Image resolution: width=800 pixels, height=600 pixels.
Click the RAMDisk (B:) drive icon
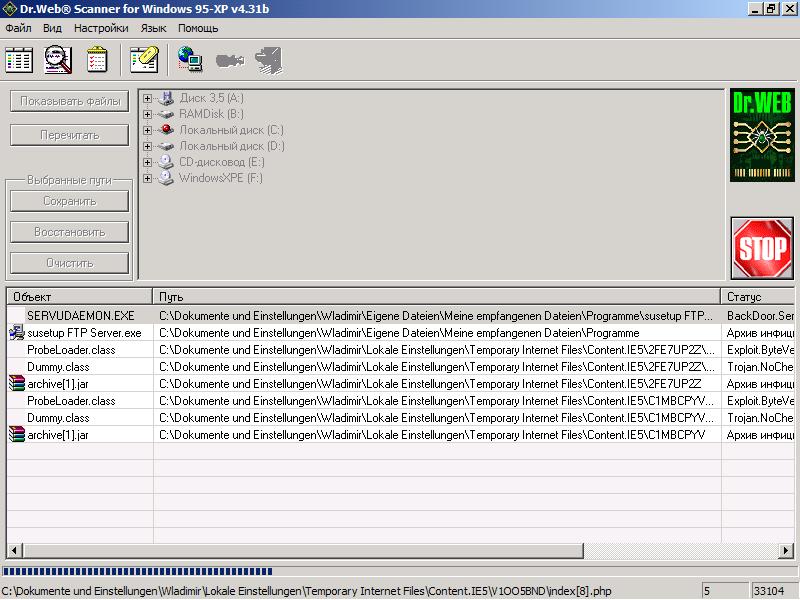click(166, 114)
